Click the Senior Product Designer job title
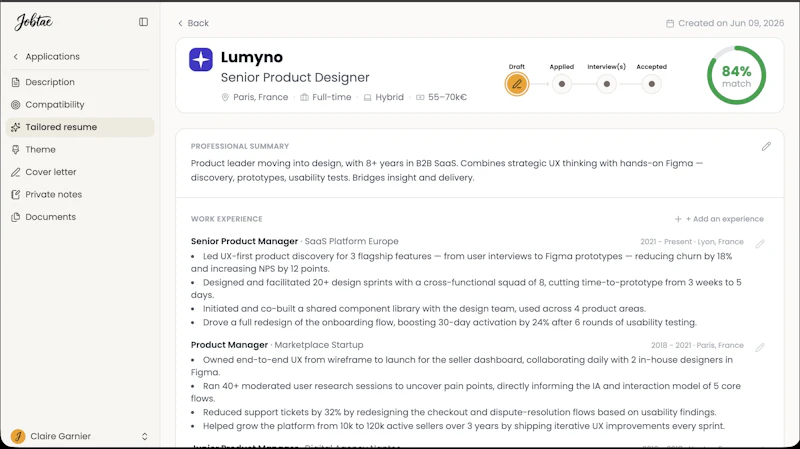The width and height of the screenshot is (800, 449). 295,78
